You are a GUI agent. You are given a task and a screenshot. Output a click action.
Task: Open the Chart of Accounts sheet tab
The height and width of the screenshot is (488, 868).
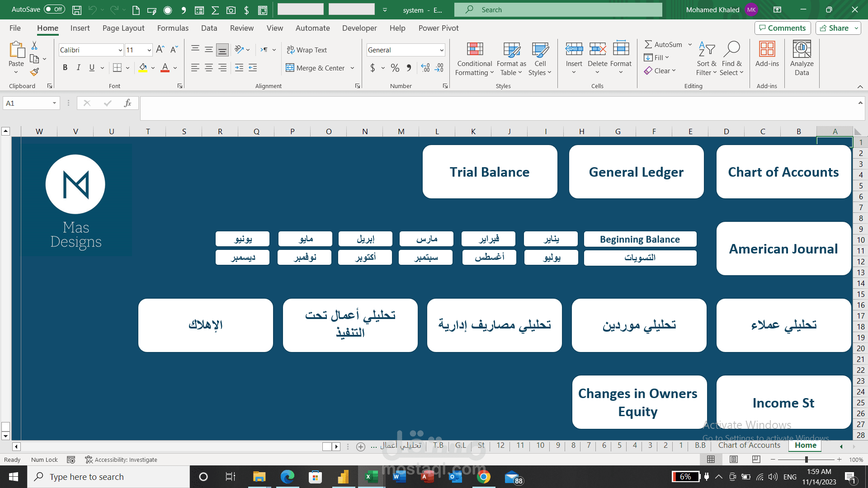749,445
